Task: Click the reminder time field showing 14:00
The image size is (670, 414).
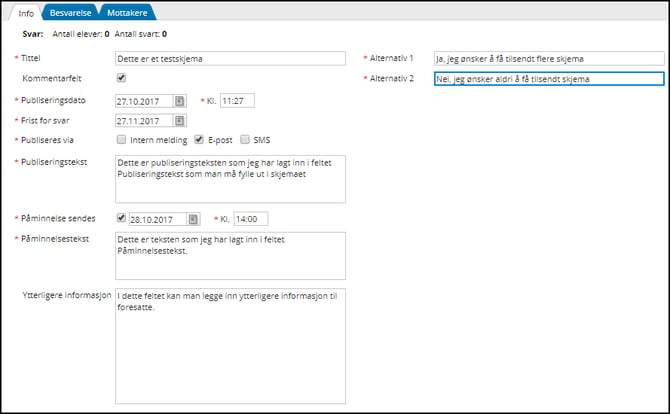Action: [x=250, y=220]
